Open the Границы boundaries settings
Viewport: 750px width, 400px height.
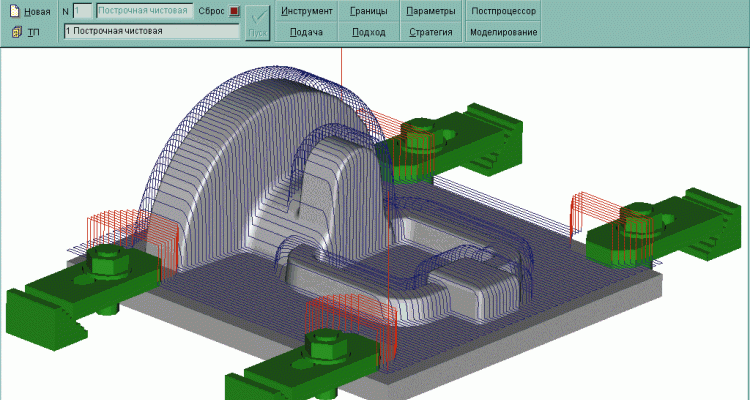[368, 12]
